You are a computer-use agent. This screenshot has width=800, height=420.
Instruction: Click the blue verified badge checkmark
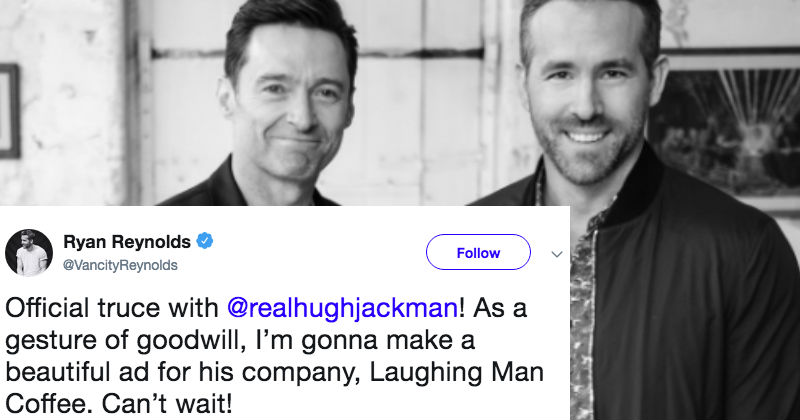[x=205, y=240]
